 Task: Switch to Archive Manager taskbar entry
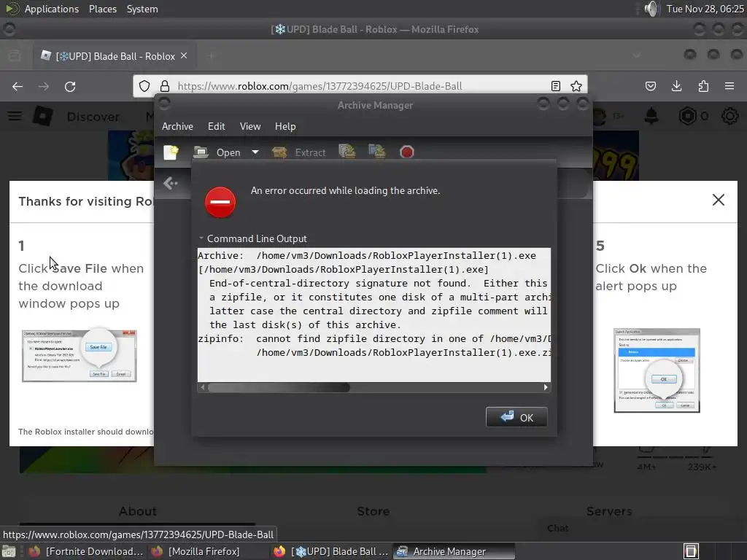pos(454,551)
